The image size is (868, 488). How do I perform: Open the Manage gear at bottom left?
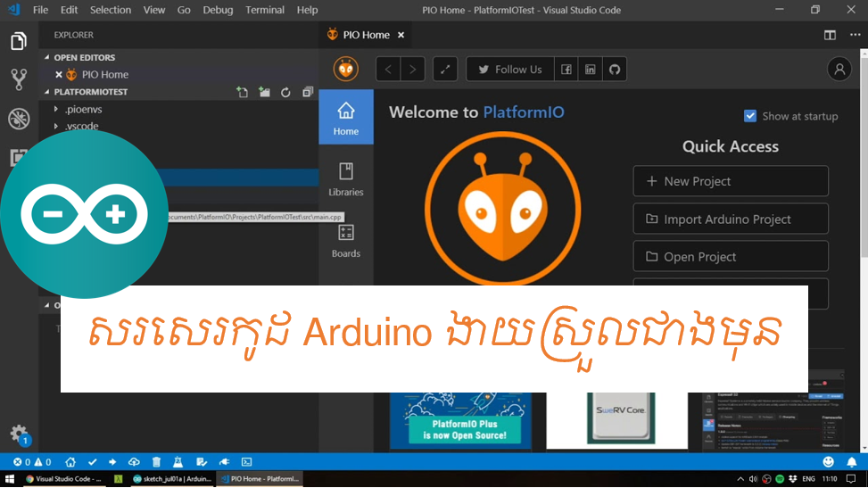point(18,434)
